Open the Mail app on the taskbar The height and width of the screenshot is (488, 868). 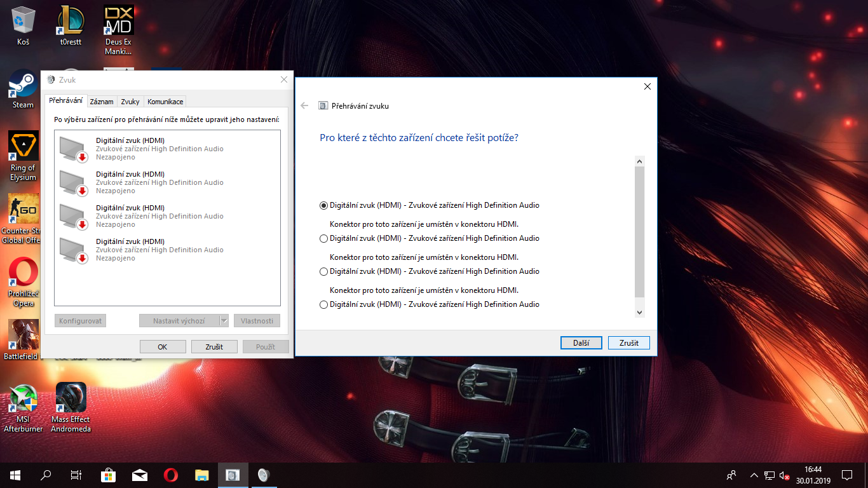coord(139,475)
